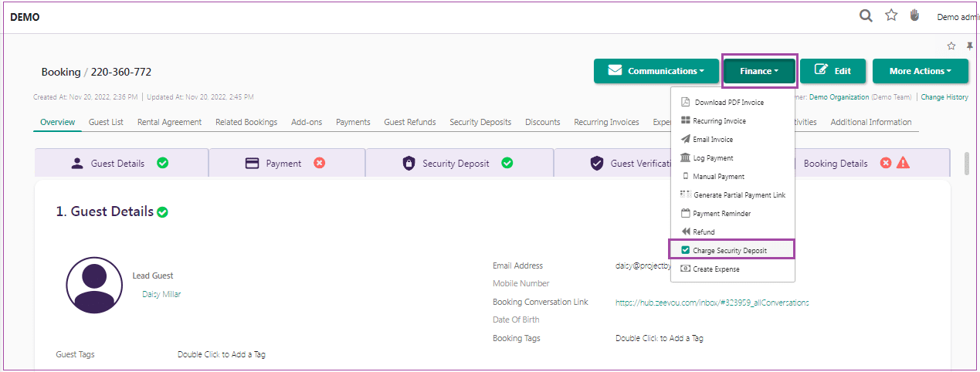The height and width of the screenshot is (372, 980).
Task: Click the credit card icon on Payment step
Action: pyautogui.click(x=252, y=164)
